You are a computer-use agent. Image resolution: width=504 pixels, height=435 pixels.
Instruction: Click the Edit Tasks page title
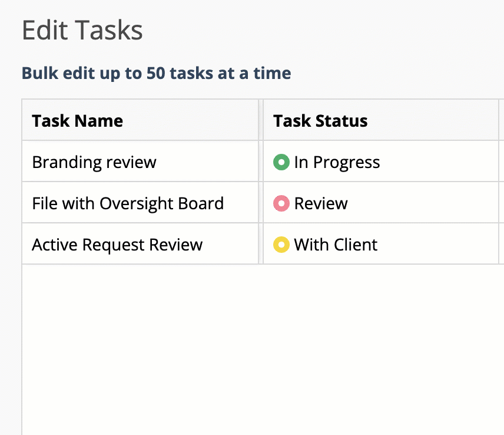(82, 29)
